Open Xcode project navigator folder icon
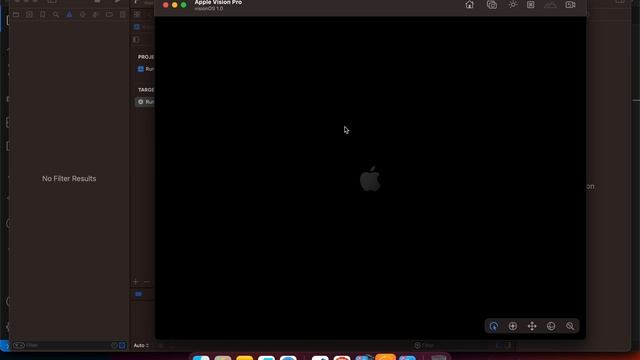640x360 pixels. coord(16,15)
